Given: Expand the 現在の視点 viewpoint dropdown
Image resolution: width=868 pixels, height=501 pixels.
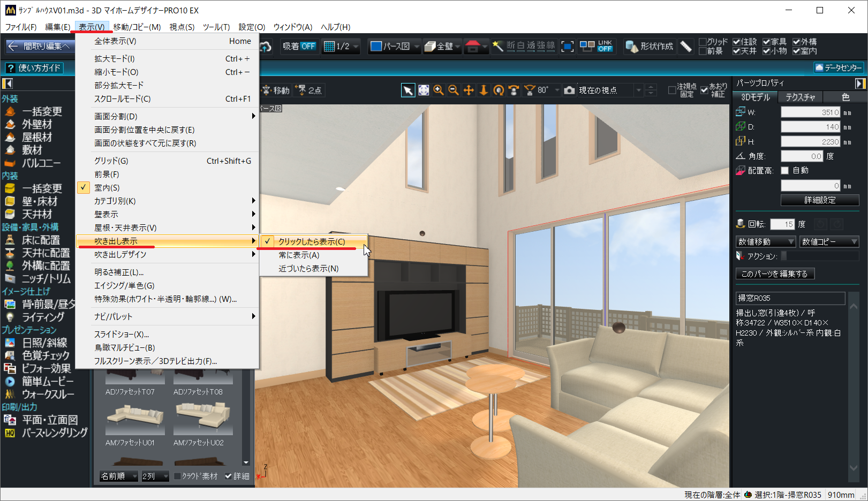Looking at the screenshot, I should (x=638, y=90).
